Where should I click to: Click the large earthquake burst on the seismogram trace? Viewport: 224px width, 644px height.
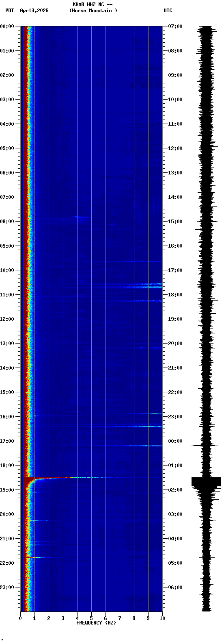pyautogui.click(x=206, y=482)
